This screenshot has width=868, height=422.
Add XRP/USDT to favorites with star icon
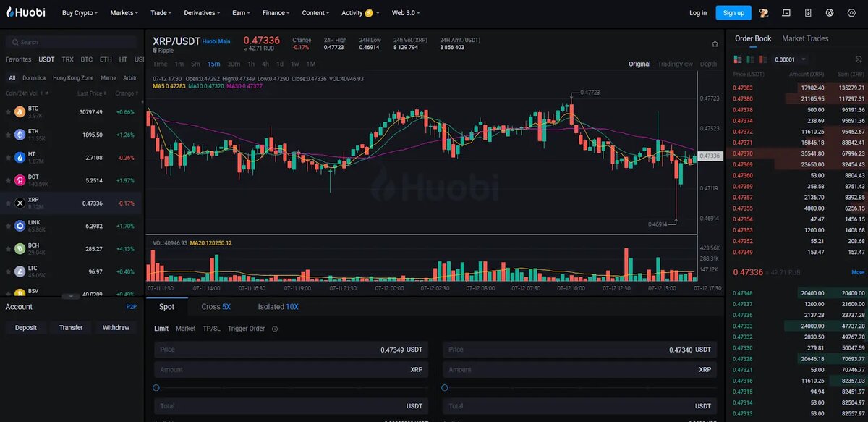point(715,43)
